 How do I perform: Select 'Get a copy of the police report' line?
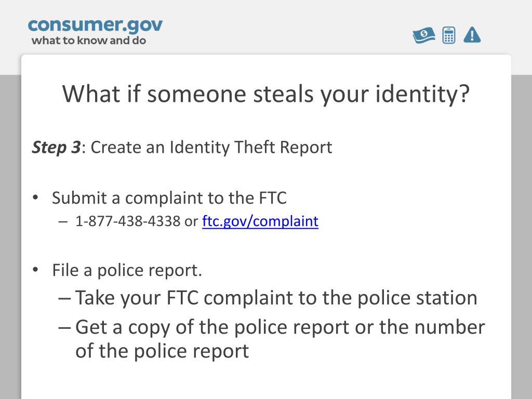280,328
